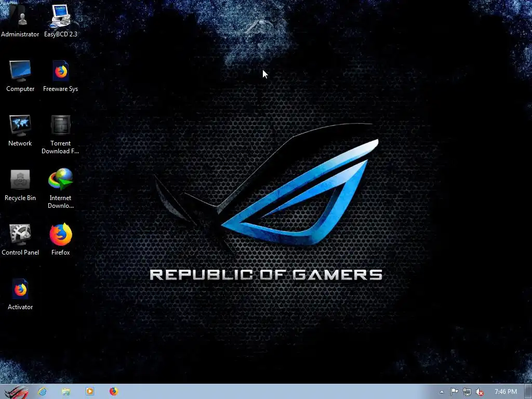Open the Torrent Download F... icon
Viewport: 532px width, 399px height.
point(60,135)
